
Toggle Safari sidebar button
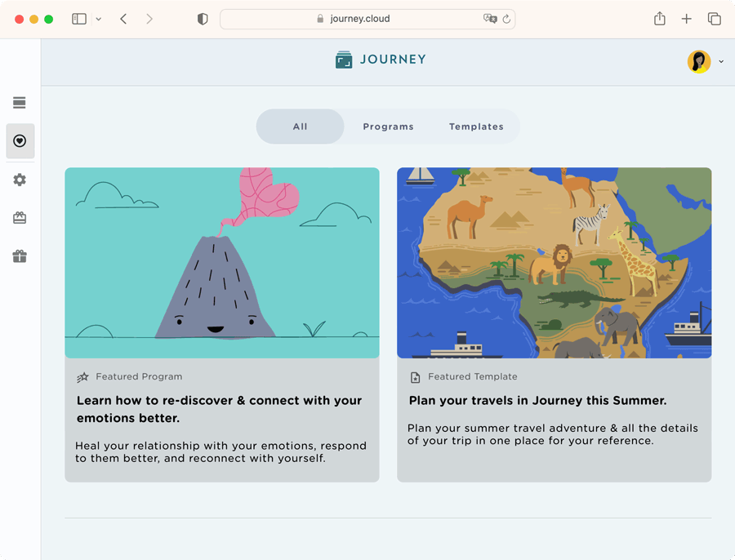pos(79,19)
